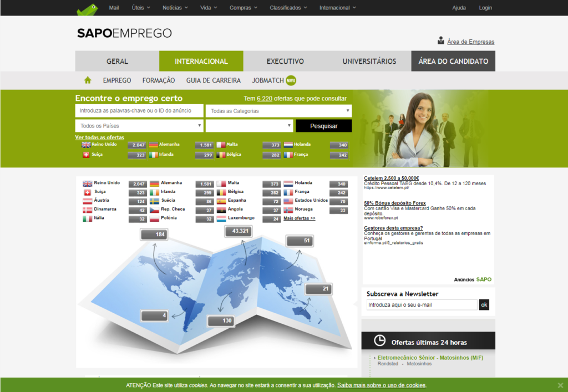Viewport: 568px width, 392px height.
Task: Open the FORMAÇÃO submenu item
Action: (x=158, y=80)
